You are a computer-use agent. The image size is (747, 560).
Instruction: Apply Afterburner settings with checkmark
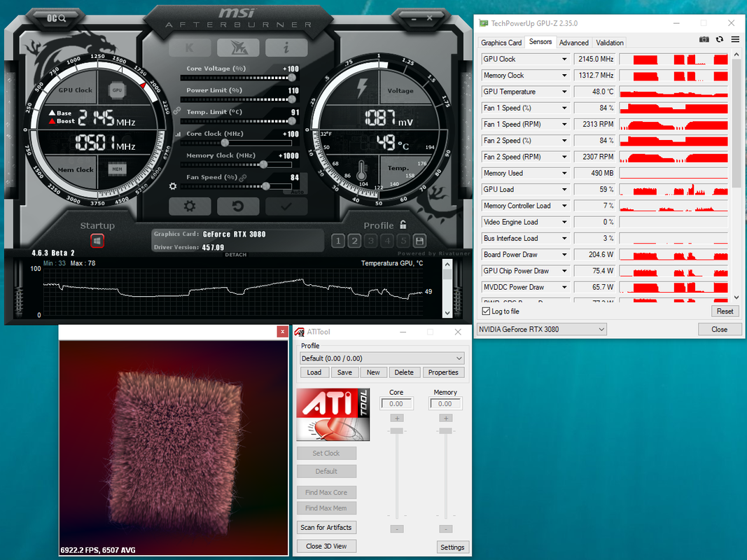[286, 206]
